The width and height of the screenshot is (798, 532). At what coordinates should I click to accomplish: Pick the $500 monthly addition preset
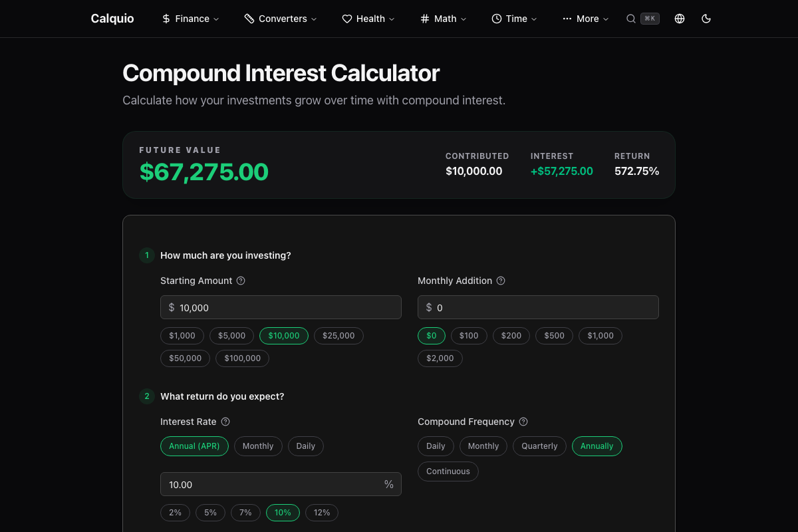click(554, 336)
